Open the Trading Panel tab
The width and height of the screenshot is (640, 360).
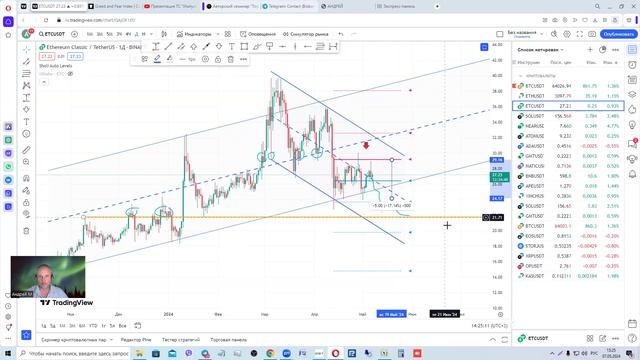coord(229,340)
